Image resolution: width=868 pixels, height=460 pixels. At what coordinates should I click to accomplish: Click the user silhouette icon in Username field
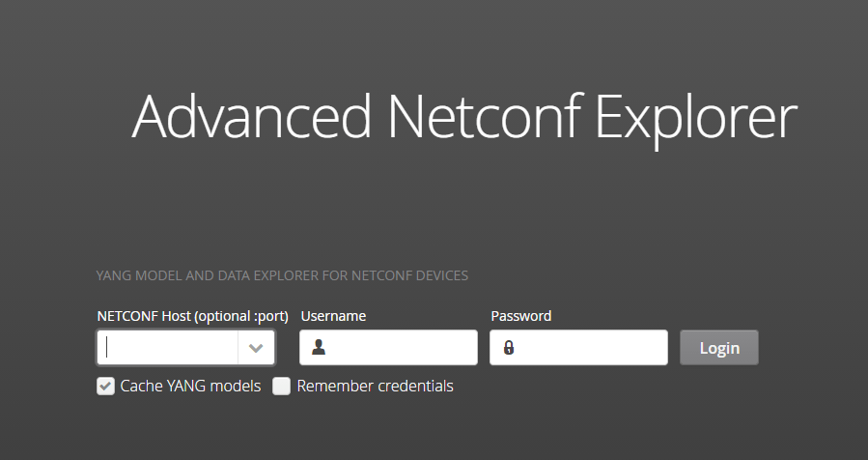tap(319, 348)
